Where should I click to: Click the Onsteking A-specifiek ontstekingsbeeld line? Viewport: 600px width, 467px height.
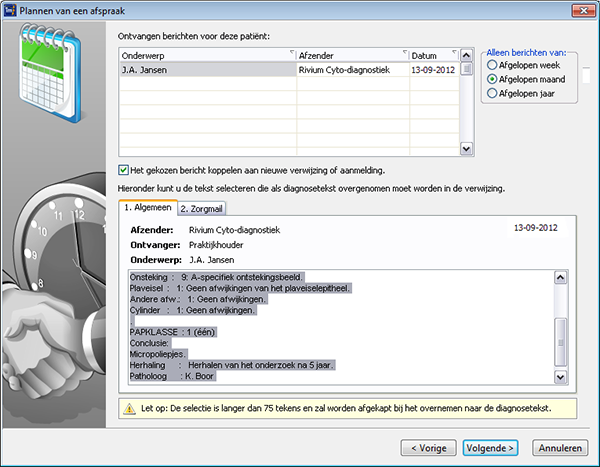217,277
